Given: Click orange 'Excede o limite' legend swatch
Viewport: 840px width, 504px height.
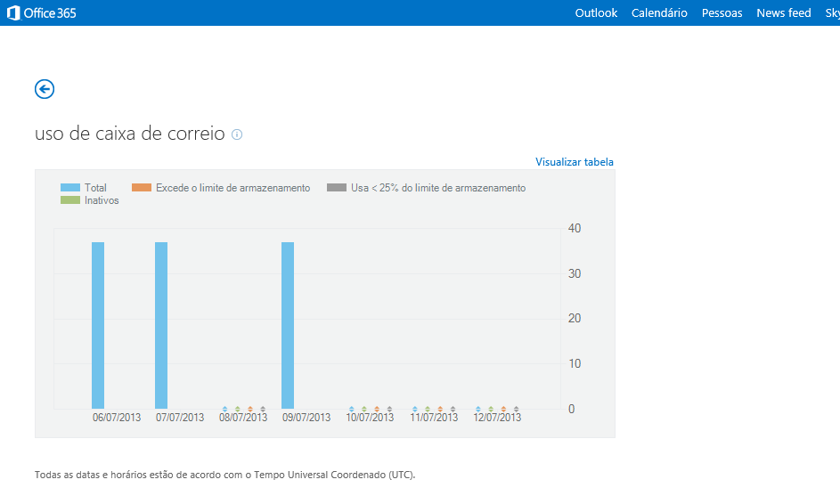Looking at the screenshot, I should [x=142, y=188].
